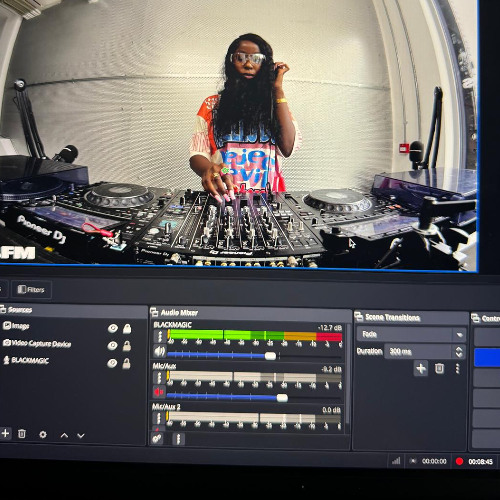The width and height of the screenshot is (500, 500).
Task: Click the 00:08:45 recording timer
Action: [480, 462]
